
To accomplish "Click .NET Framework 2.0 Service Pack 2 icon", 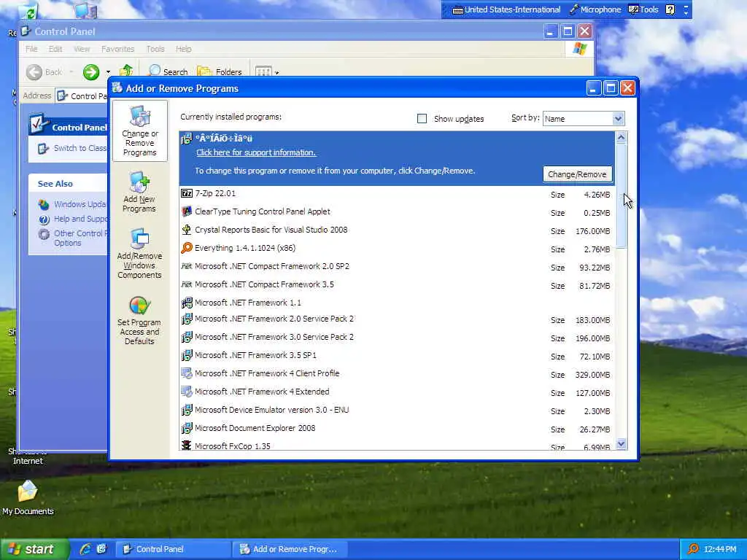I will 187,319.
